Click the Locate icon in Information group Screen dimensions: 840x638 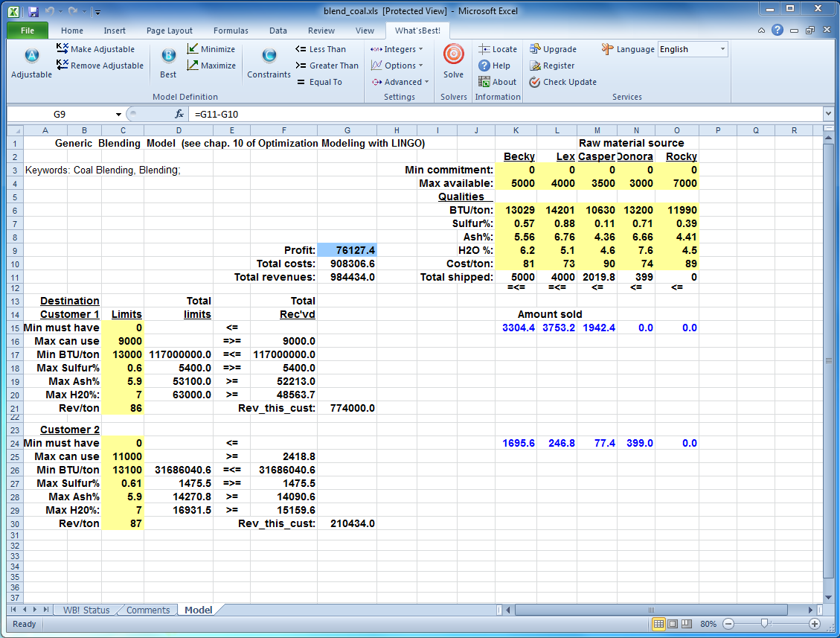pos(484,49)
